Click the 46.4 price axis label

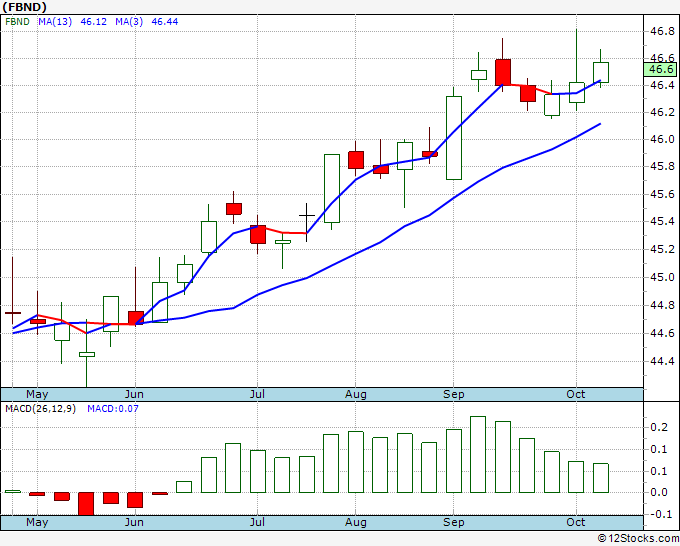662,85
